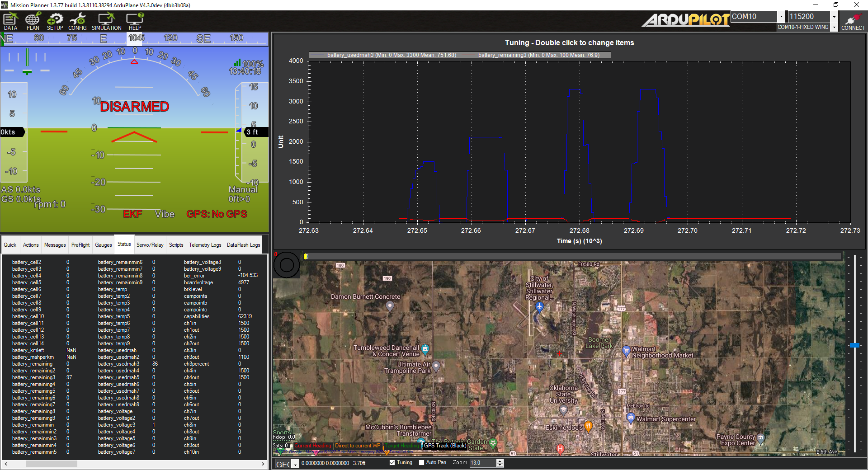Click battery_usedmah3 legend entry
The image size is (868, 470).
tap(392, 55)
